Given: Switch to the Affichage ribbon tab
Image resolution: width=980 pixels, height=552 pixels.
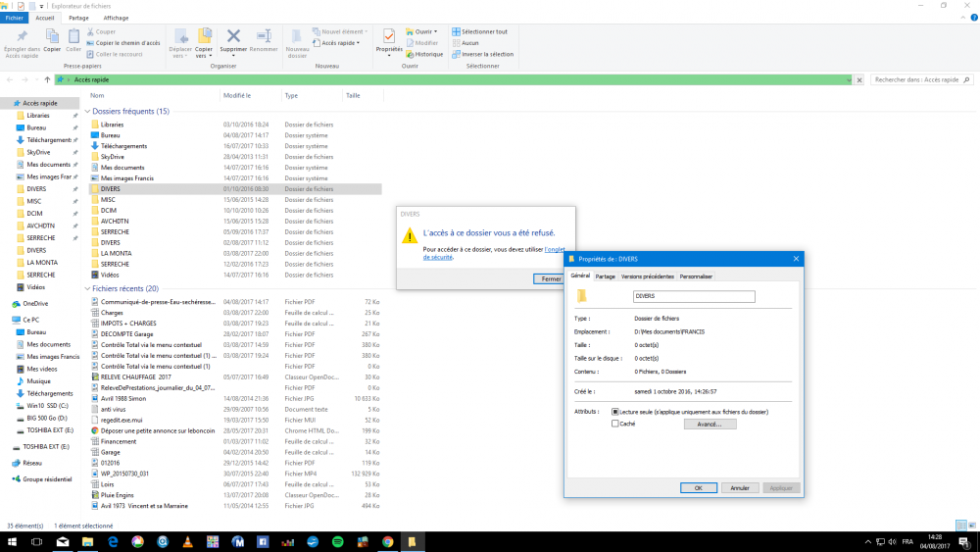Looking at the screenshot, I should [116, 18].
